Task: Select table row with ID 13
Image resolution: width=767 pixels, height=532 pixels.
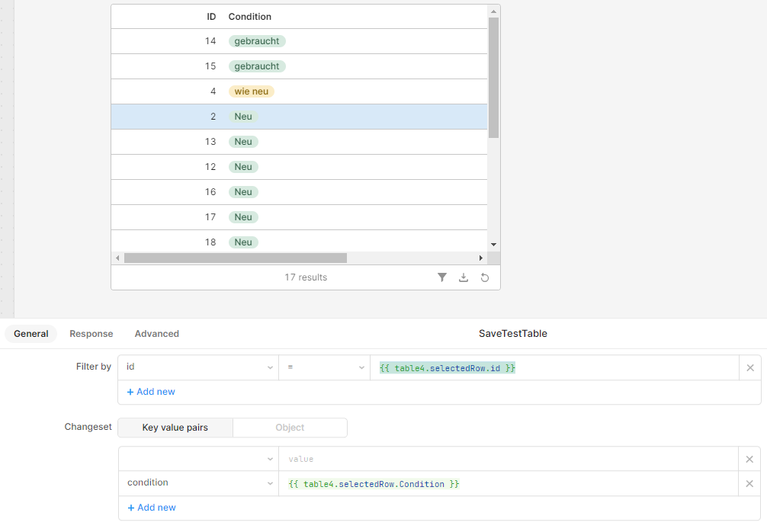Action: [299, 142]
